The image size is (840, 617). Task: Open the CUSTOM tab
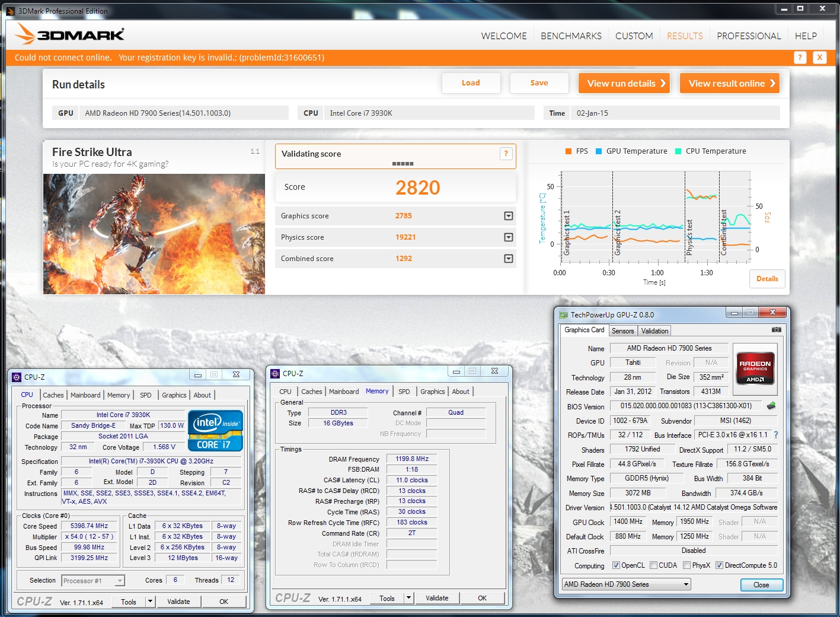pyautogui.click(x=634, y=36)
